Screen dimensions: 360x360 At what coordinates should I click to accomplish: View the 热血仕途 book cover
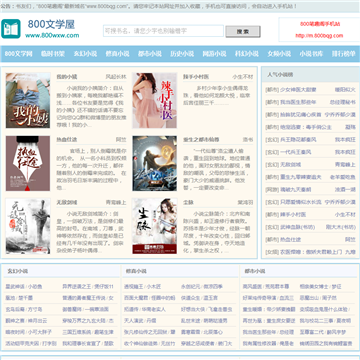pyautogui.click(x=28, y=163)
